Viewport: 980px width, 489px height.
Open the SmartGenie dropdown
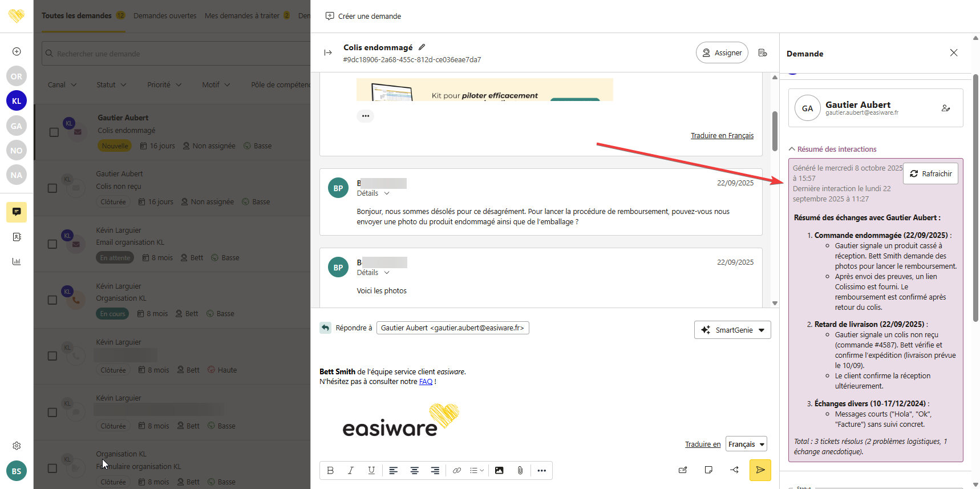(x=732, y=330)
